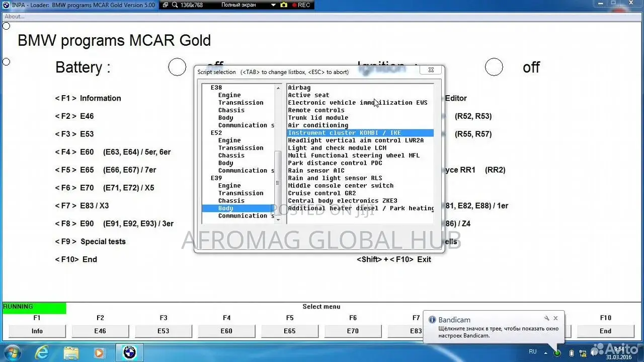644x362 pixels.
Task: Choose Trunk lid module script
Action: click(x=318, y=118)
